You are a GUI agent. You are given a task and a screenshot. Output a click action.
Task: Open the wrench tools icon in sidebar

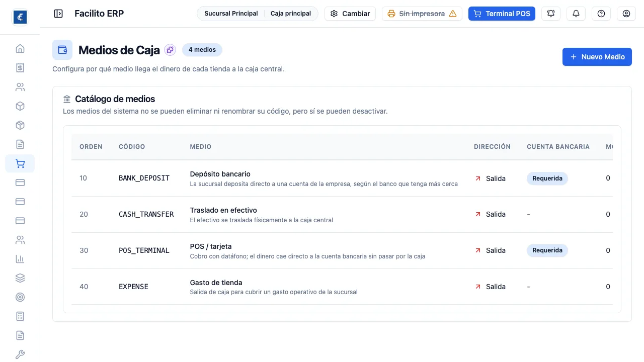20,354
